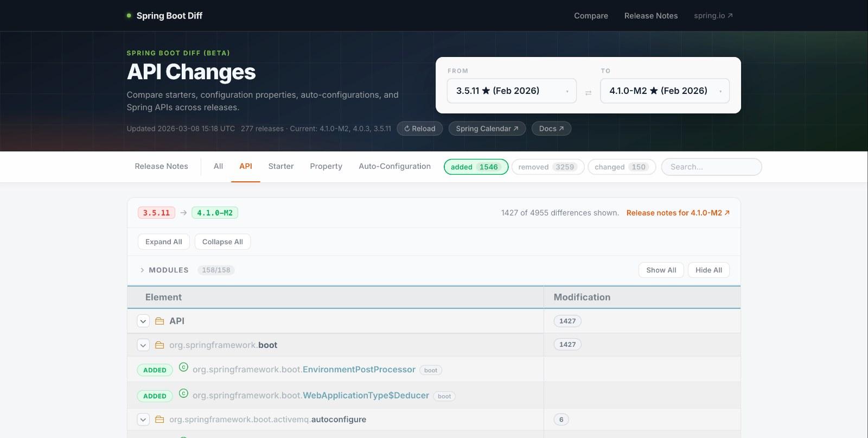Image resolution: width=868 pixels, height=438 pixels.
Task: Toggle the removed 3259 filter
Action: point(547,167)
